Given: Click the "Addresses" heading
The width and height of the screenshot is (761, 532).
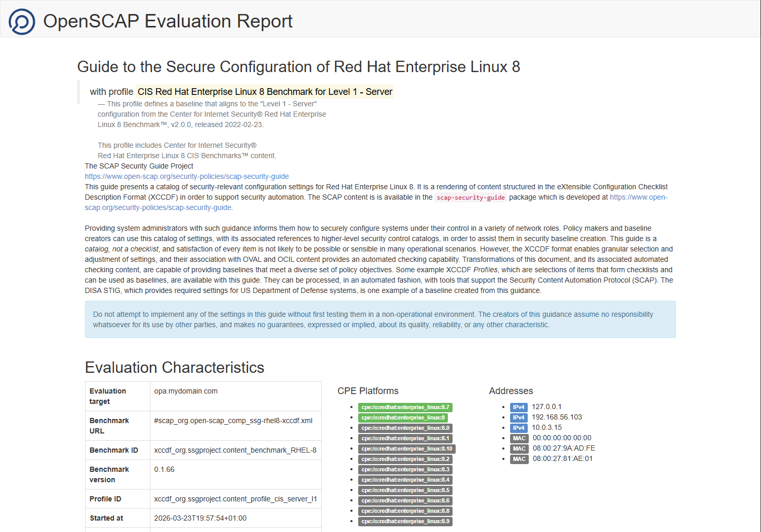Looking at the screenshot, I should tap(511, 391).
